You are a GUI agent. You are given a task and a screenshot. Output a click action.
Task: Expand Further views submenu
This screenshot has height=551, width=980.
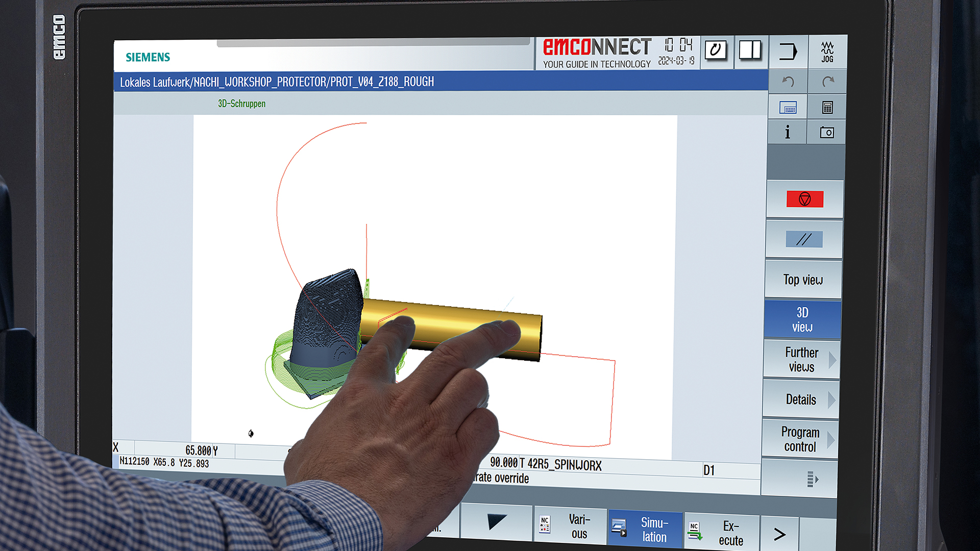[801, 360]
